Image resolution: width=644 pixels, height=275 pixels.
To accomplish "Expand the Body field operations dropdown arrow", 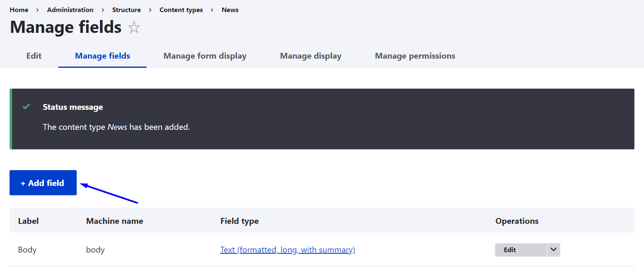I will [x=553, y=250].
